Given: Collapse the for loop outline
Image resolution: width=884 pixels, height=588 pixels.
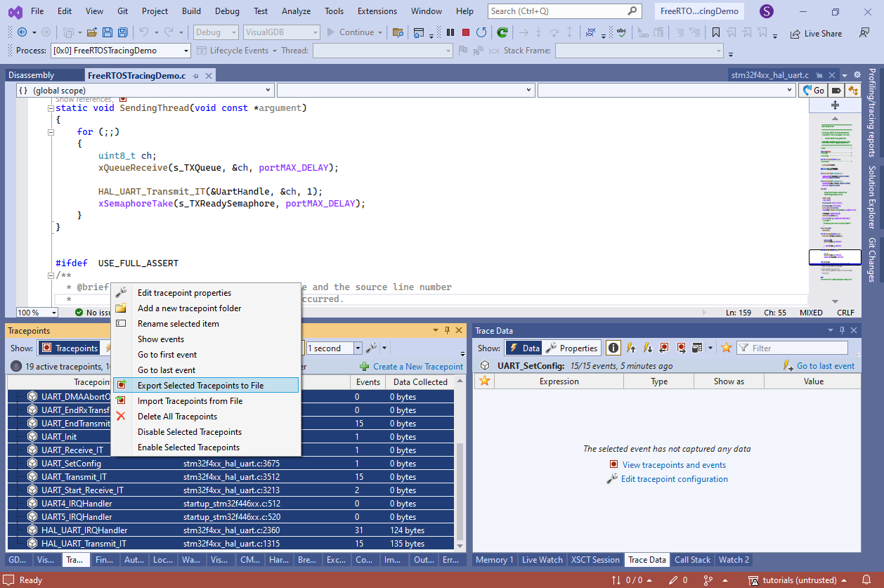Looking at the screenshot, I should pyautogui.click(x=51, y=132).
